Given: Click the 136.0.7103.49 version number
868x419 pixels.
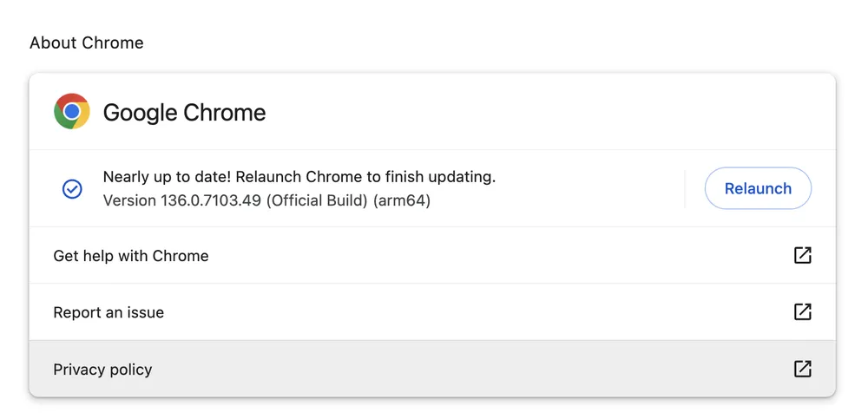Looking at the screenshot, I should point(211,200).
